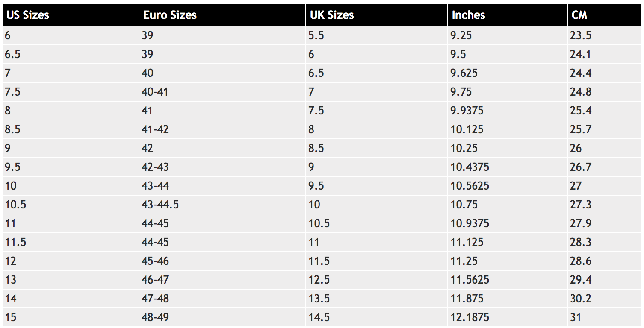Viewport: 644px width, 328px height.
Task: Select UK size 14.5 cell
Action: tap(319, 317)
